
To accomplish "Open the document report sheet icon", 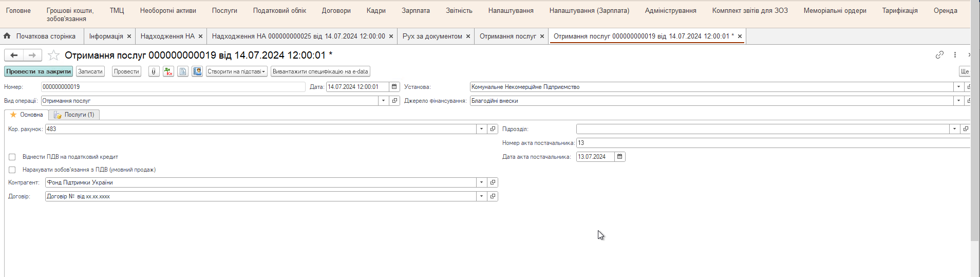I will point(183,71).
